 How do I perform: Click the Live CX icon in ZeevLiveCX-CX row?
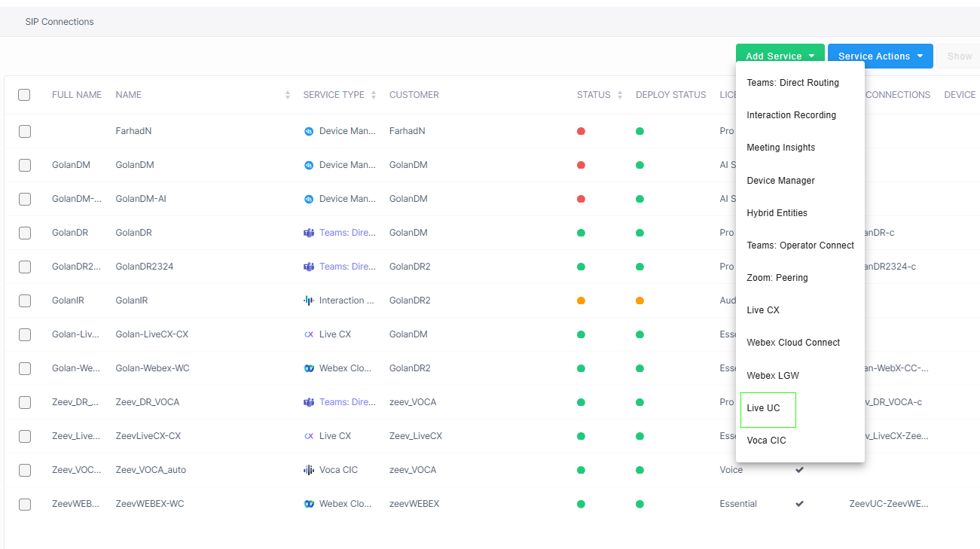pyautogui.click(x=308, y=436)
